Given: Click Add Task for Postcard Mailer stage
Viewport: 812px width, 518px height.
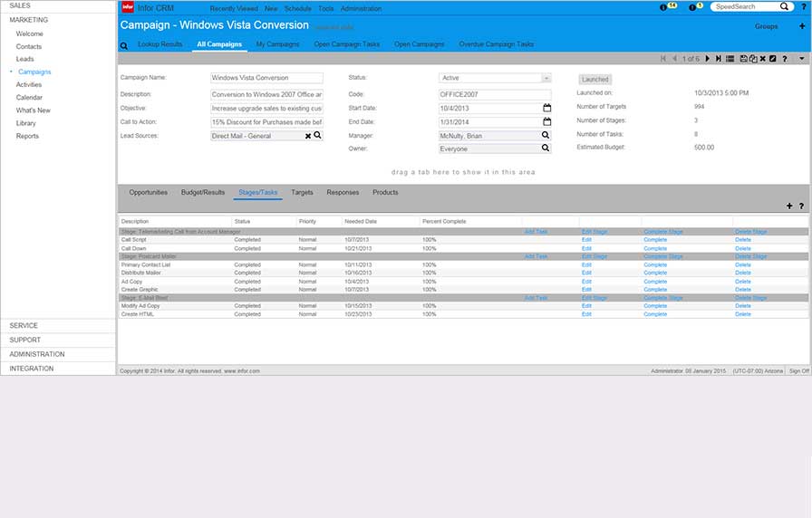Looking at the screenshot, I should 536,256.
